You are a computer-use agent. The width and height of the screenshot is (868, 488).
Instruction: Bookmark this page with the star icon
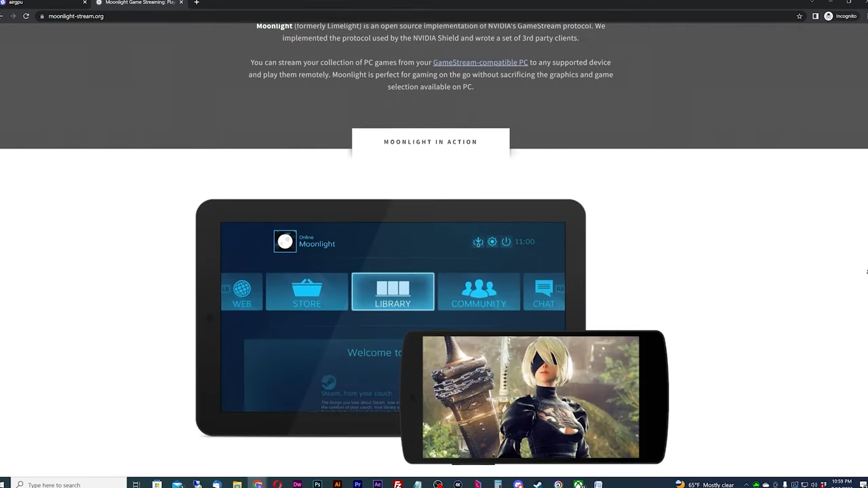pos(800,16)
